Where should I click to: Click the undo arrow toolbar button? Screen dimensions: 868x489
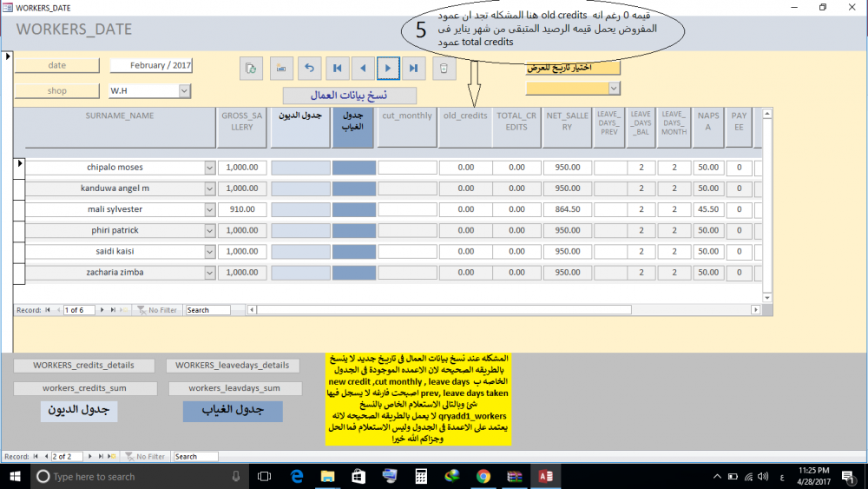(x=308, y=67)
